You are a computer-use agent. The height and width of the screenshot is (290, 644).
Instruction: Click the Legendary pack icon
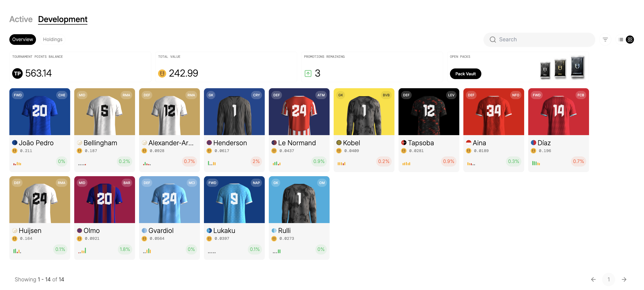(577, 67)
